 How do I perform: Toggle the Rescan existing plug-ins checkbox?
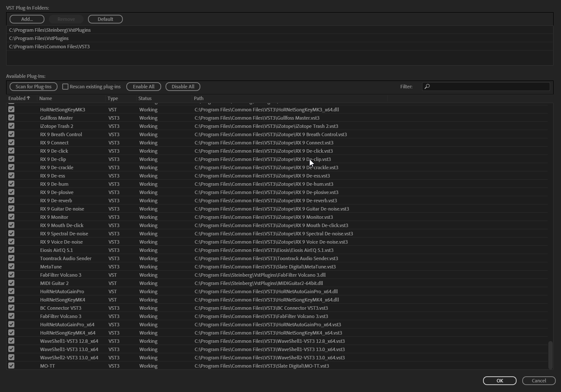(66, 86)
